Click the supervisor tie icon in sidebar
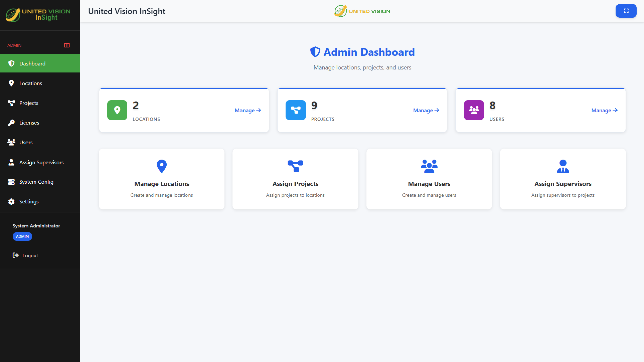 [x=11, y=162]
